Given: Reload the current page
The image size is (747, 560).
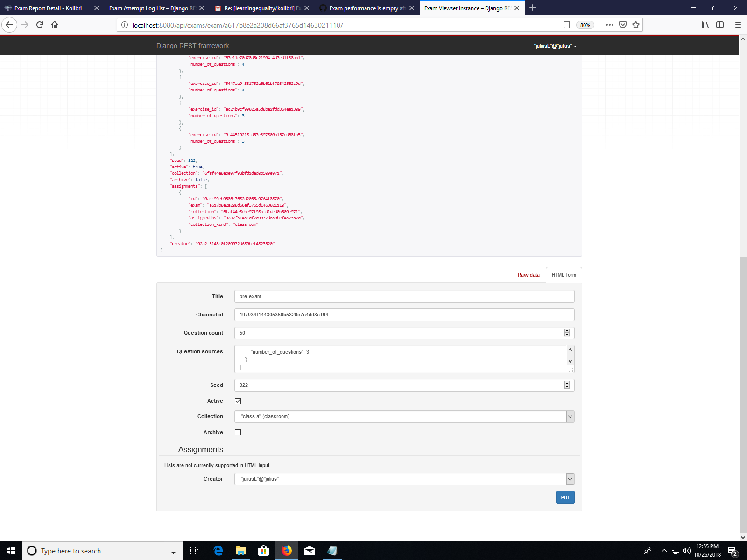Looking at the screenshot, I should click(39, 25).
